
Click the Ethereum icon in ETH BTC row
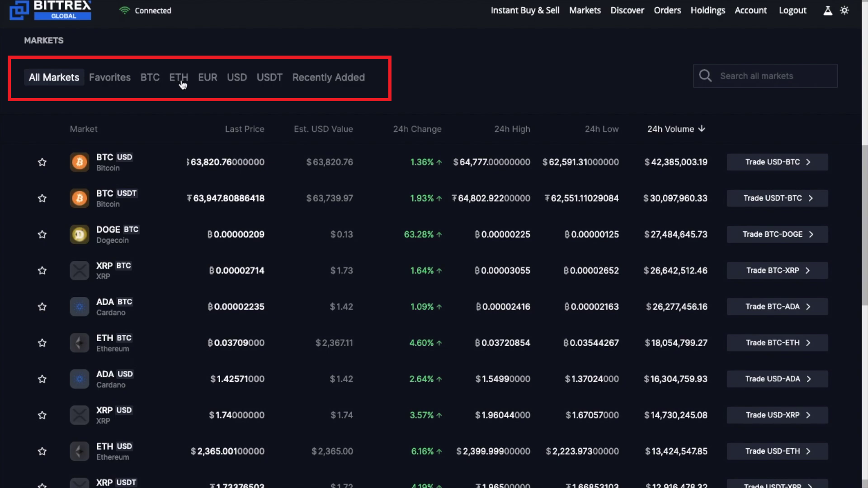click(80, 343)
